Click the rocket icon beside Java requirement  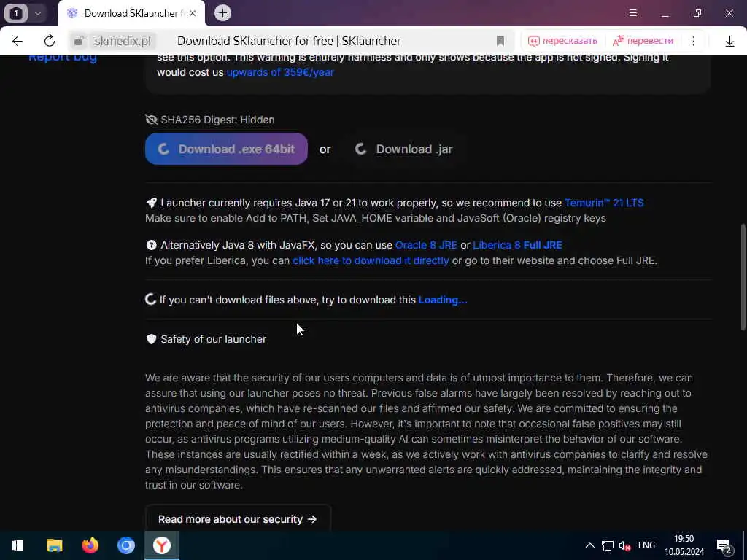point(151,203)
